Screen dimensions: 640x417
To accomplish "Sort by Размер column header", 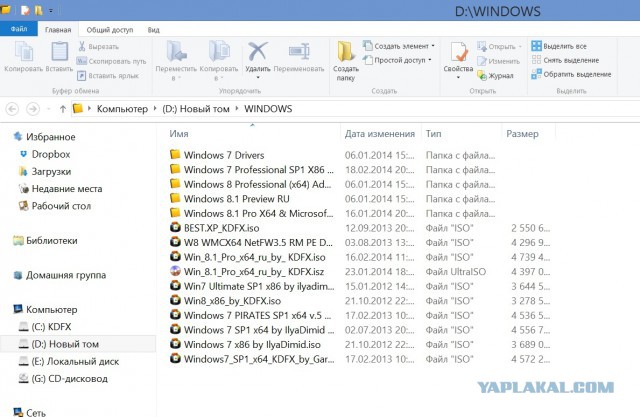I will click(x=522, y=134).
